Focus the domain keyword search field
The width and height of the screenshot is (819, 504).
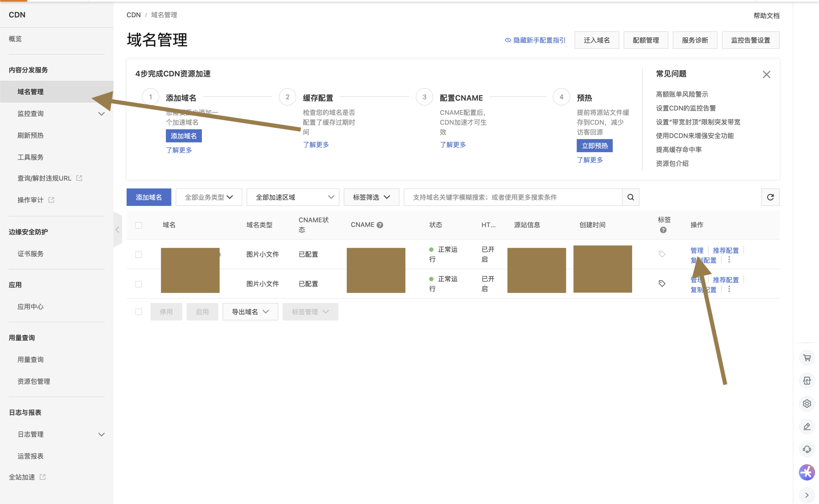[513, 197]
